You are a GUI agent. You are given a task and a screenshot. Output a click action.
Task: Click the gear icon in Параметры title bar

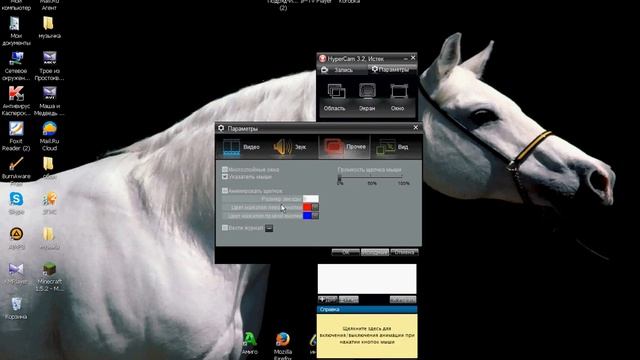(221, 128)
